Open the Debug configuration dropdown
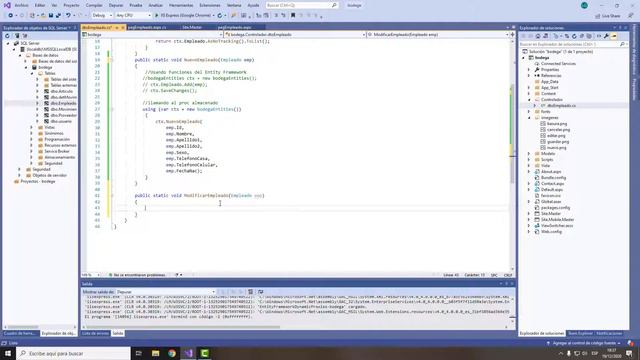This screenshot has width=640, height=360. coord(102,15)
